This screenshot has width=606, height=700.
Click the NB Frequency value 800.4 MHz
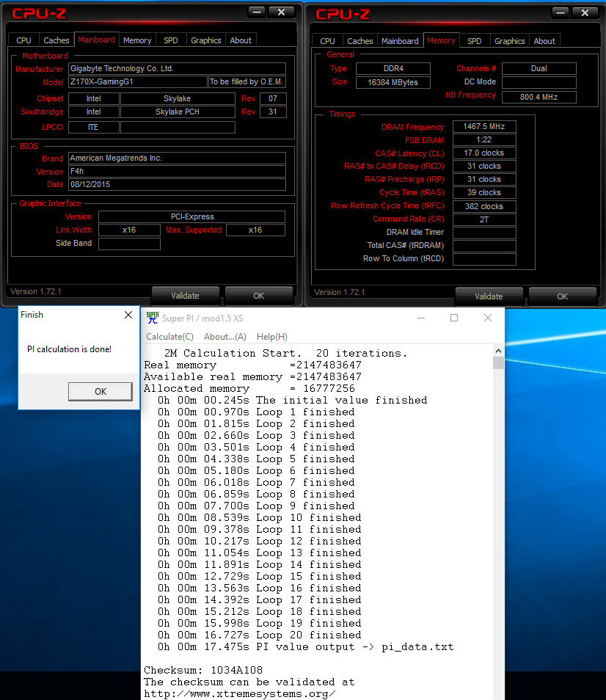tap(539, 97)
